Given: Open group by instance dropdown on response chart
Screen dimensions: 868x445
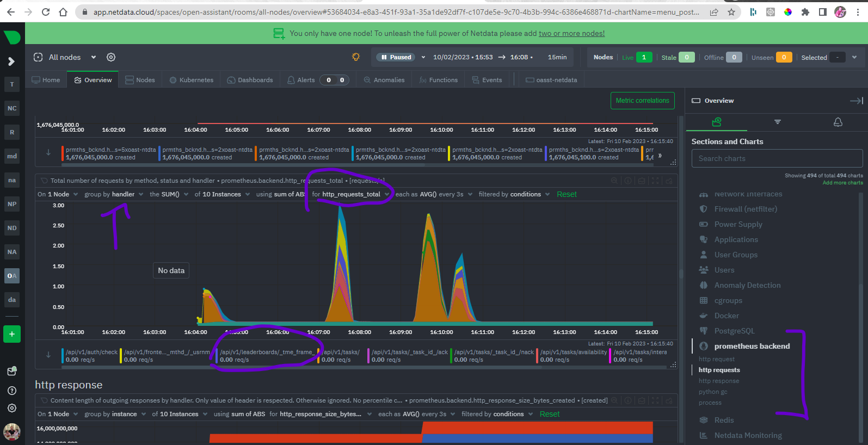Looking at the screenshot, I should pyautogui.click(x=115, y=414).
